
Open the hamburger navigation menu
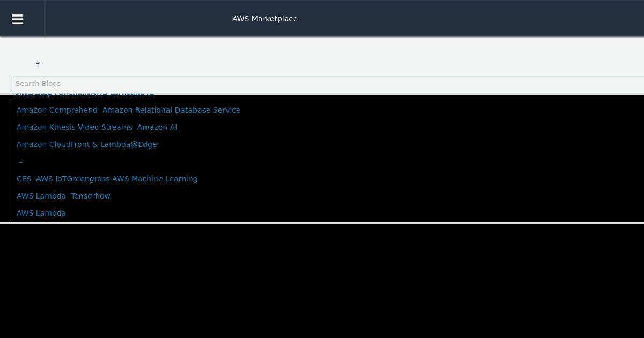point(18,19)
